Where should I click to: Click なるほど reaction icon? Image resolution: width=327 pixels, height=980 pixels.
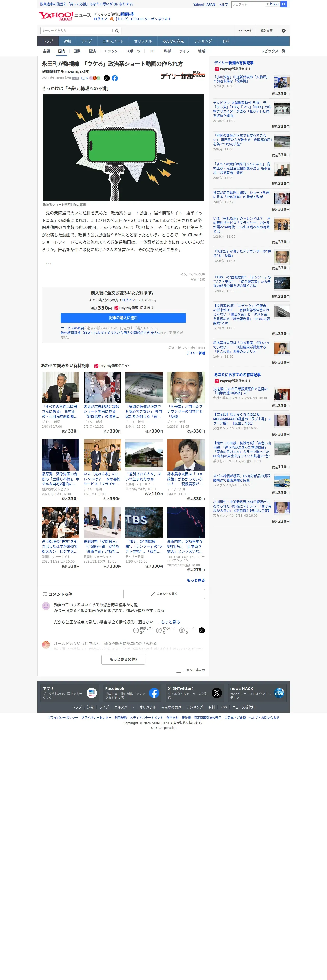click(159, 630)
